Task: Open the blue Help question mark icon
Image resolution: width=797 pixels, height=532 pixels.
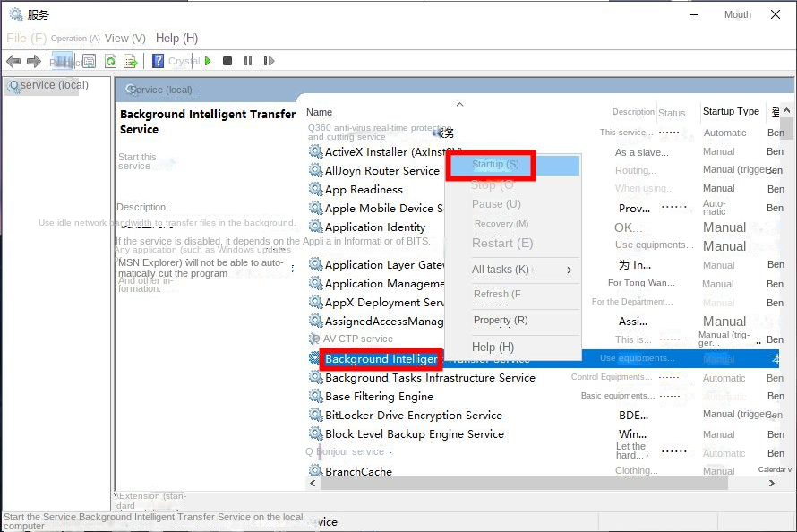Action: (158, 61)
